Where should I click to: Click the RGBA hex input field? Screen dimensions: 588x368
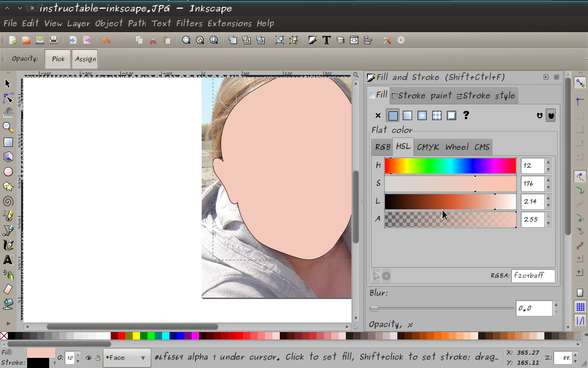point(533,276)
